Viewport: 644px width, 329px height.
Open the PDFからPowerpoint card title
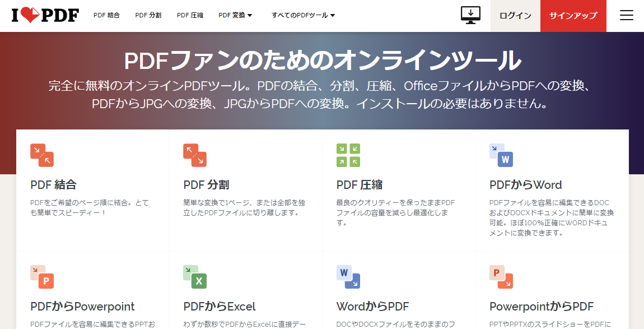click(82, 307)
